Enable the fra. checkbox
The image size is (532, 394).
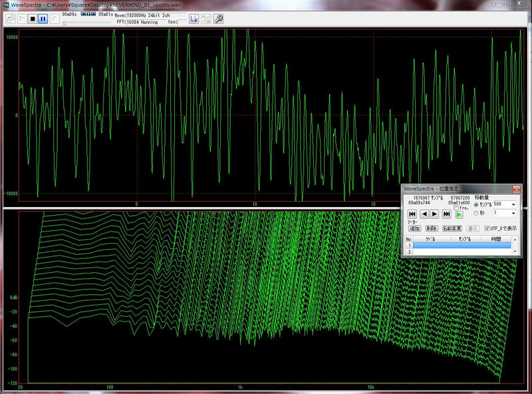[x=456, y=209]
